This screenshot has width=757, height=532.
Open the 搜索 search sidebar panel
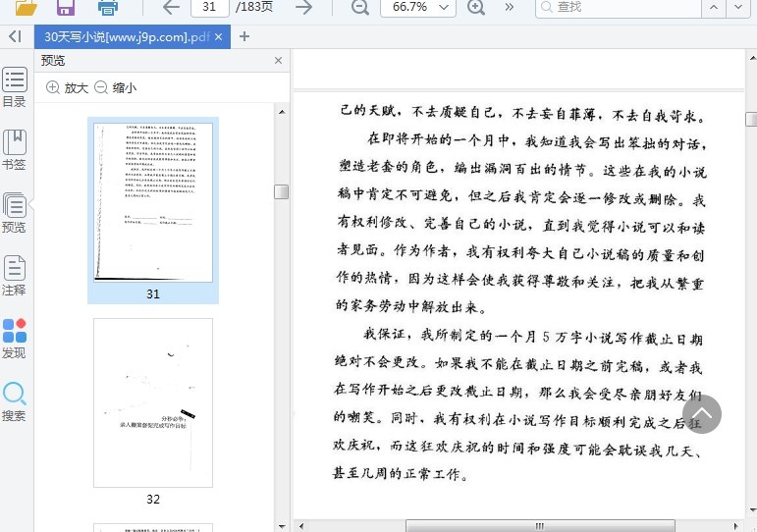tap(14, 401)
